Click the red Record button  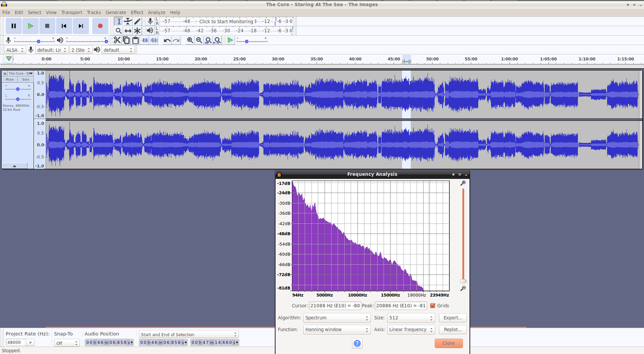pos(100,26)
